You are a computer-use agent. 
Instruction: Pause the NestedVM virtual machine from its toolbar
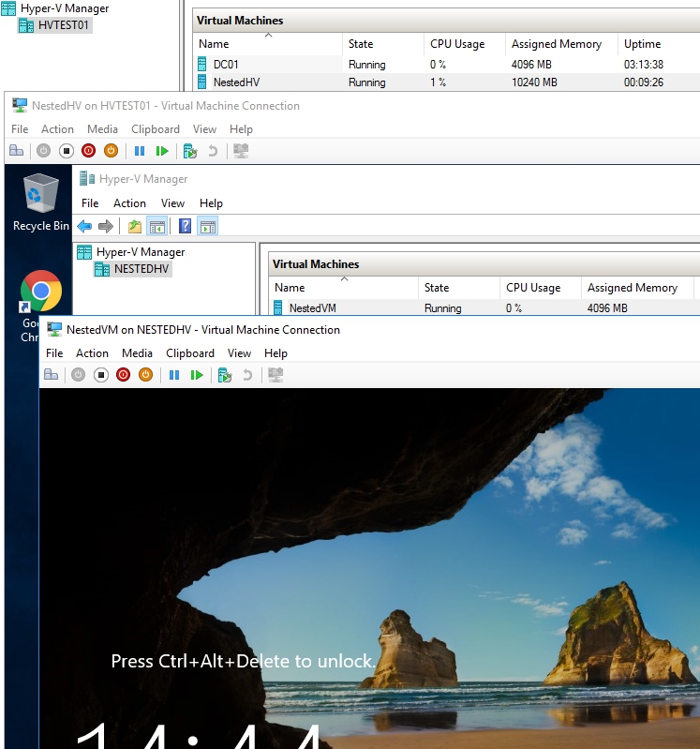[x=174, y=375]
